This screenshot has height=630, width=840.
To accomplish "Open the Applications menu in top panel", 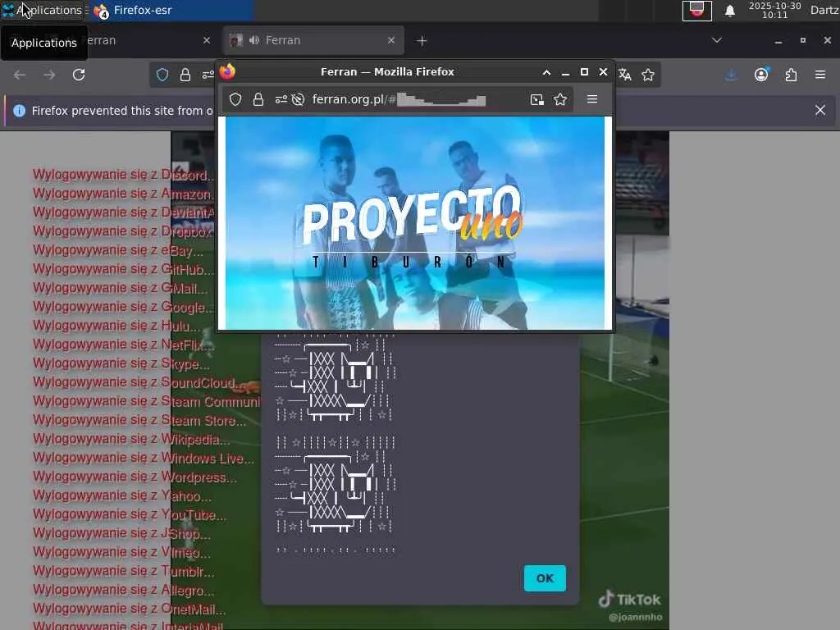I will [43, 10].
